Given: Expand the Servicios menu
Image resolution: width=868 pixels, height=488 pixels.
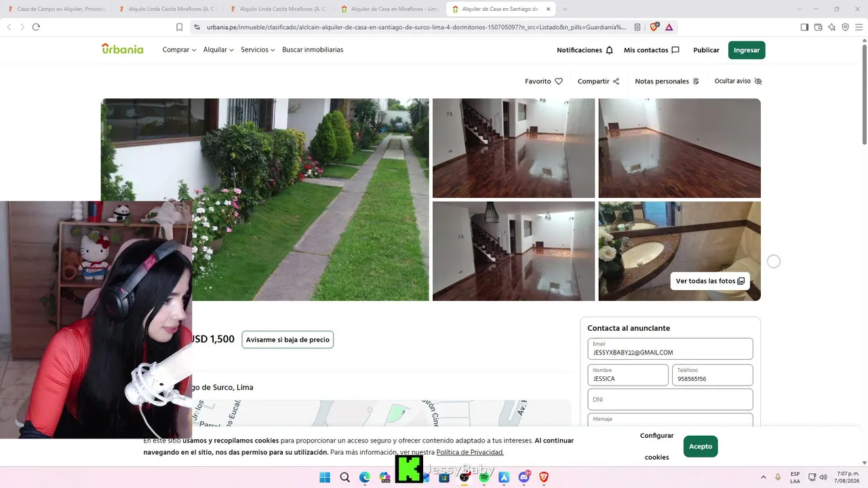Looking at the screenshot, I should pyautogui.click(x=258, y=50).
